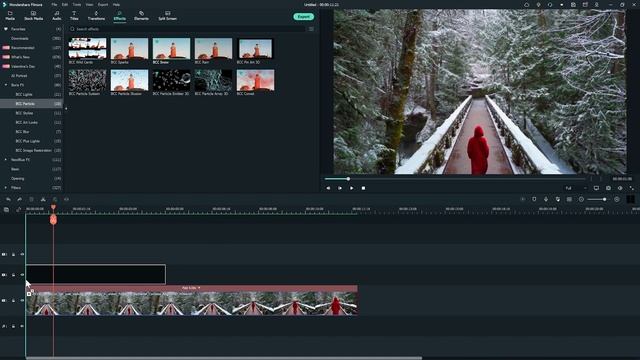Image resolution: width=640 pixels, height=360 pixels.
Task: Select the Effects tab
Action: pyautogui.click(x=120, y=16)
